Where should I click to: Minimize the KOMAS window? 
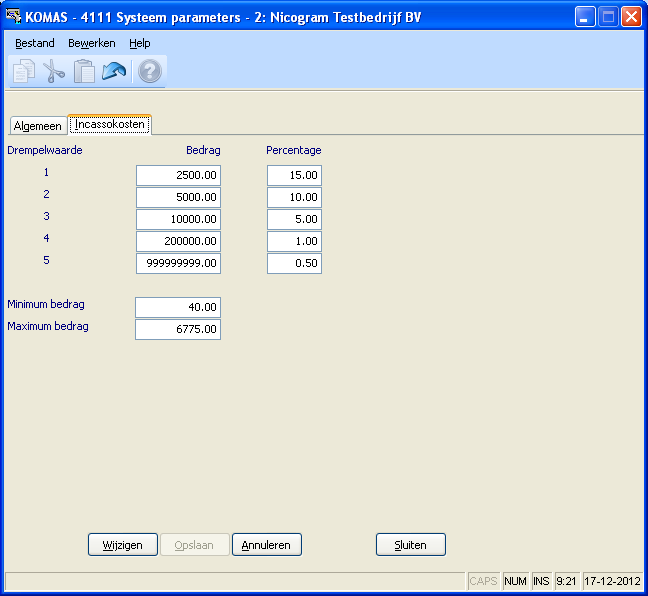pos(585,17)
